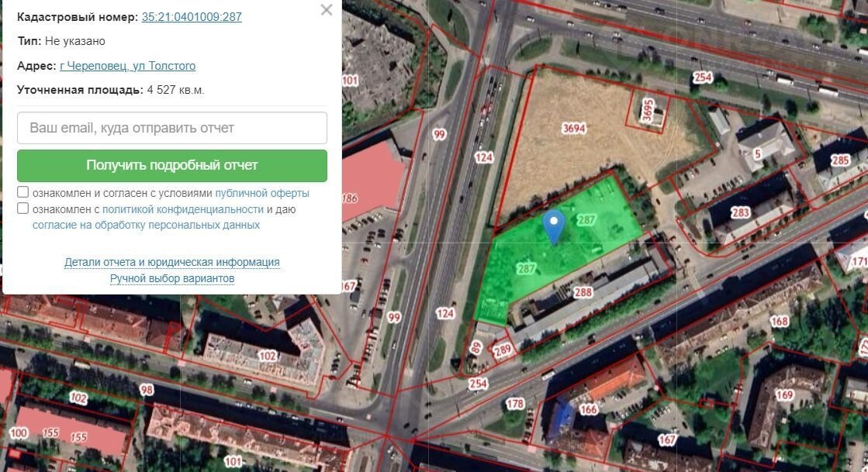The image size is (868, 472).
Task: Click the blue location pin marker
Action: [x=554, y=226]
